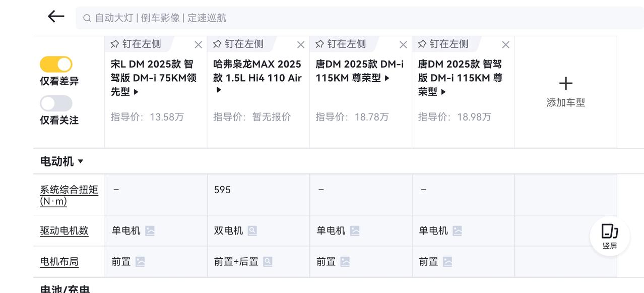Click 指导价: 18.98万 price text

(455, 117)
